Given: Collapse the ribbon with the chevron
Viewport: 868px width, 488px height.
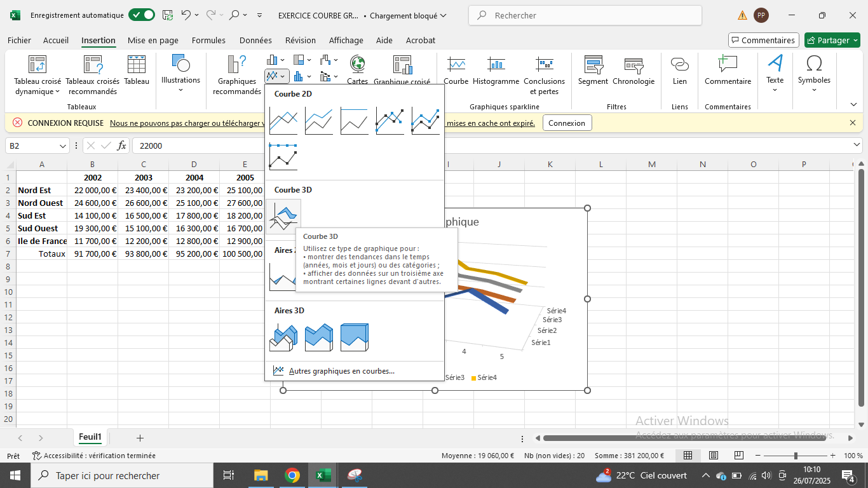Looking at the screenshot, I should coord(853,104).
